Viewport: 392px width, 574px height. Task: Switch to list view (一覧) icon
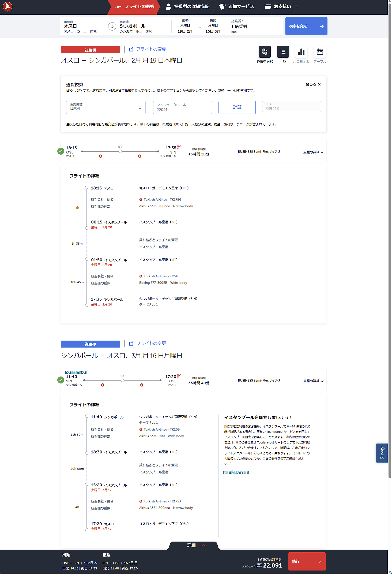pos(283,52)
